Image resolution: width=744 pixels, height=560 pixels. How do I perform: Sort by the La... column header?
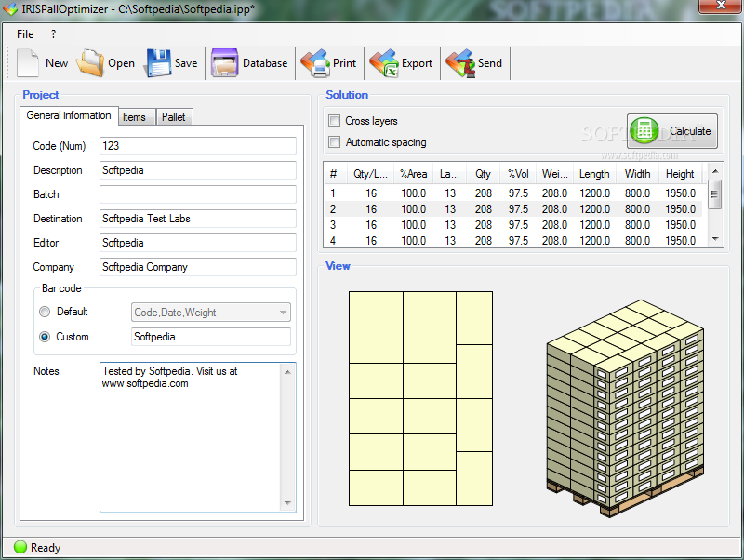tap(449, 174)
